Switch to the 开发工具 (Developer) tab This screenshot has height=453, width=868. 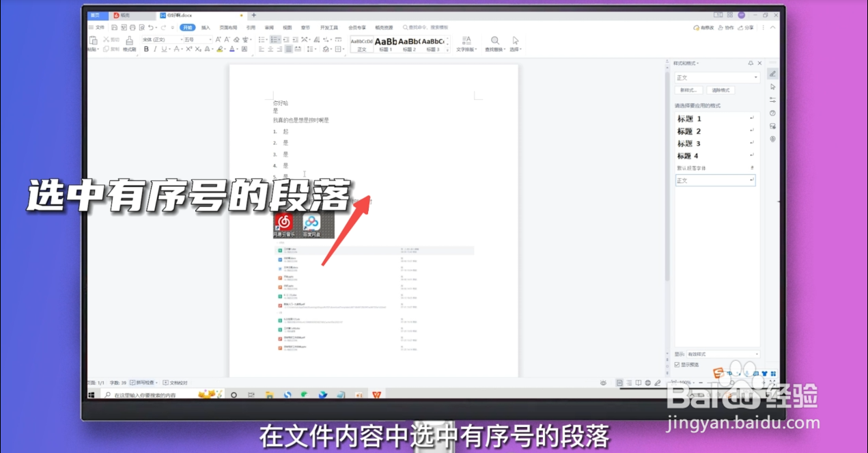[329, 27]
